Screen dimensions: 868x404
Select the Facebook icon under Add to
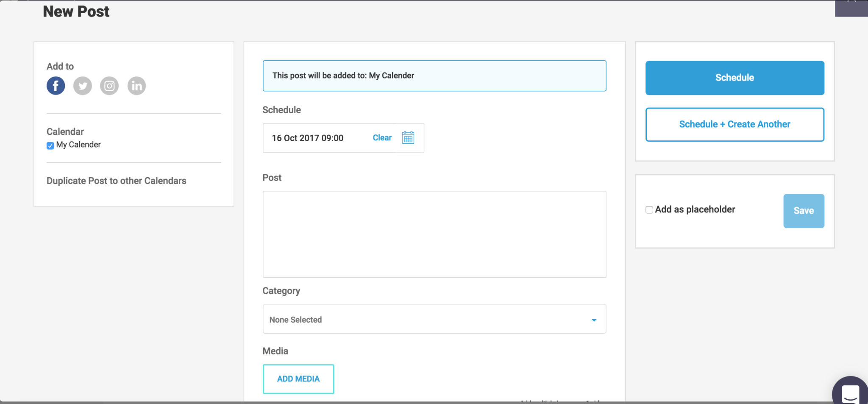pyautogui.click(x=56, y=86)
